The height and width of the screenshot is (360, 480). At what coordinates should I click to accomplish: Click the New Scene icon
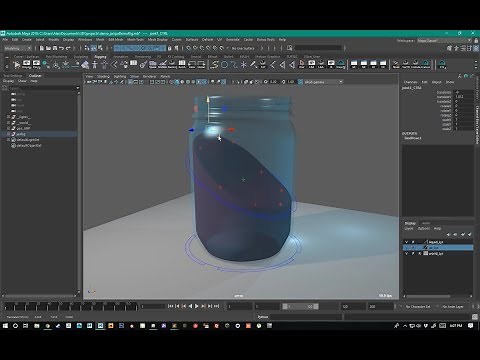(x=42, y=48)
